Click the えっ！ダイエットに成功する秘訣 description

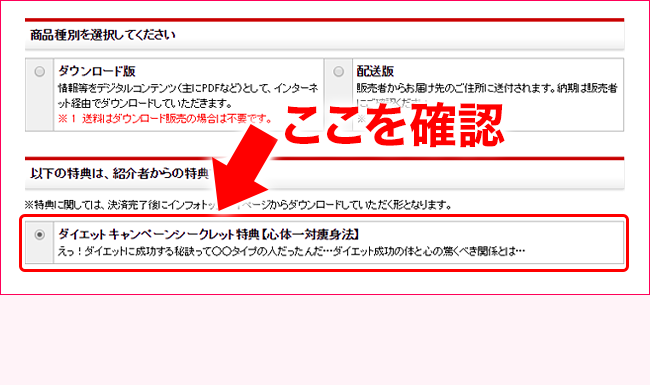(x=291, y=251)
